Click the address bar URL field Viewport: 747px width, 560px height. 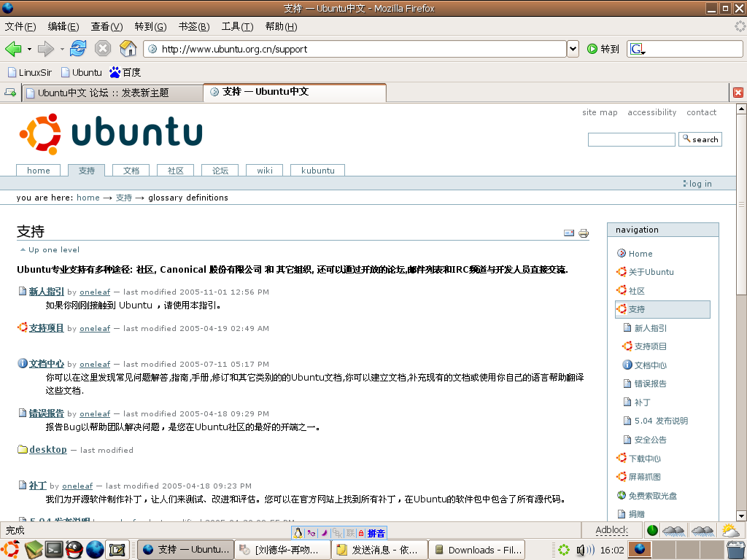(355, 49)
